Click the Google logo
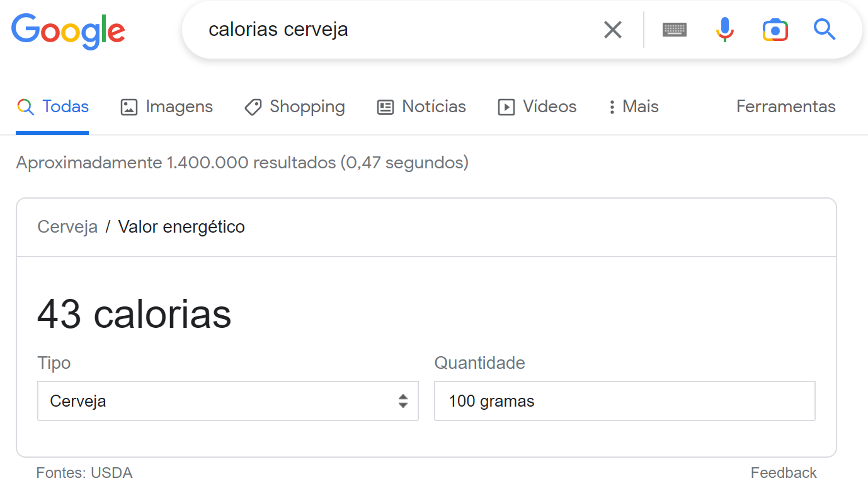This screenshot has height=488, width=868. [68, 30]
